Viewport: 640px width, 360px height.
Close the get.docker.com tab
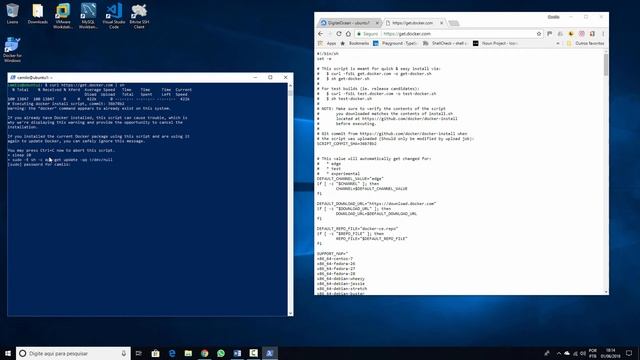pyautogui.click(x=441, y=23)
